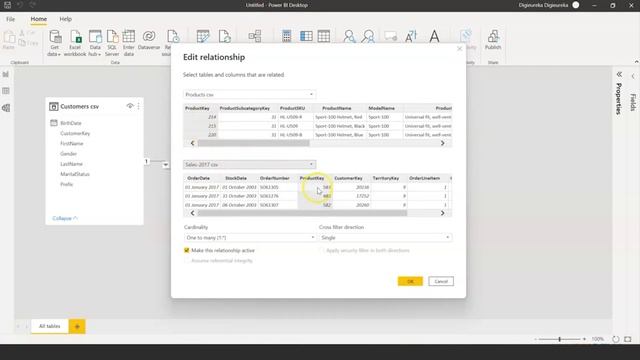
Task: Click the Transform data icon
Action: (203, 37)
